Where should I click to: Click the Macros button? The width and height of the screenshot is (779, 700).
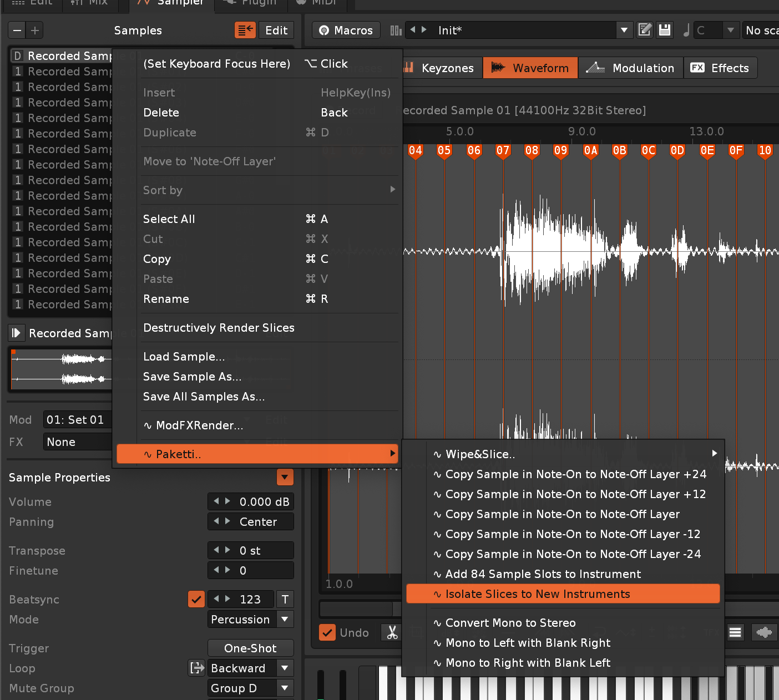(x=346, y=30)
